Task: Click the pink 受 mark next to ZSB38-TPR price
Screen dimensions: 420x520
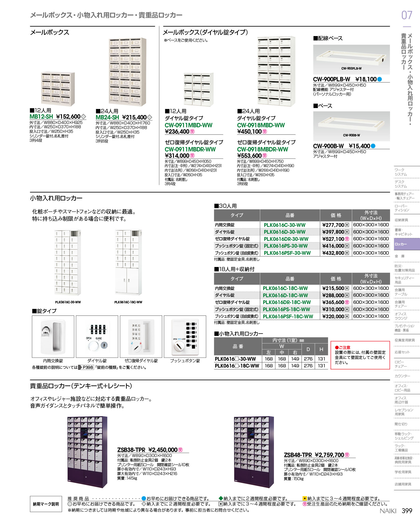Action: click(x=180, y=450)
